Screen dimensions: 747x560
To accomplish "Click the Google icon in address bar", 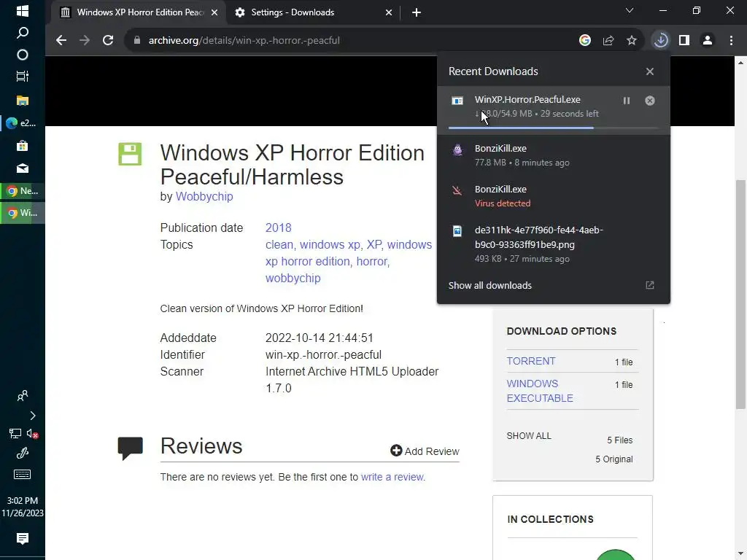I will tap(584, 41).
